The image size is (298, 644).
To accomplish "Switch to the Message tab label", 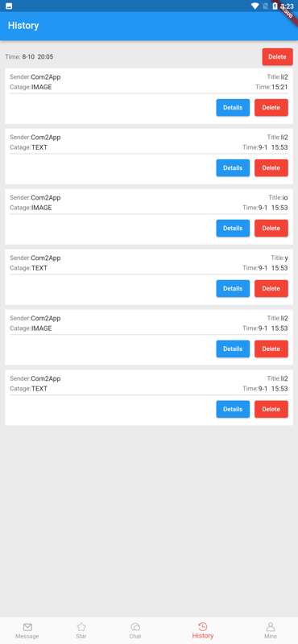I will (x=27, y=636).
